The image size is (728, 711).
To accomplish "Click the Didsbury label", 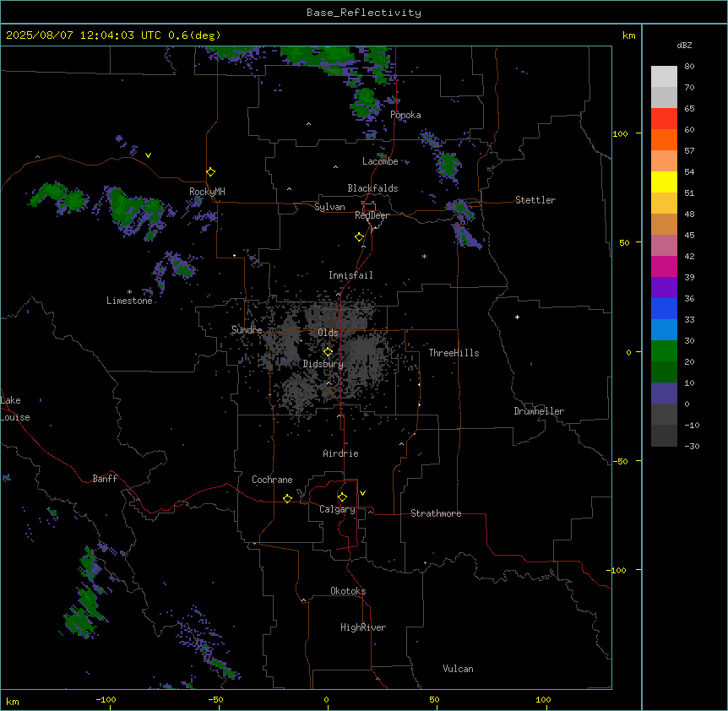I will (323, 364).
